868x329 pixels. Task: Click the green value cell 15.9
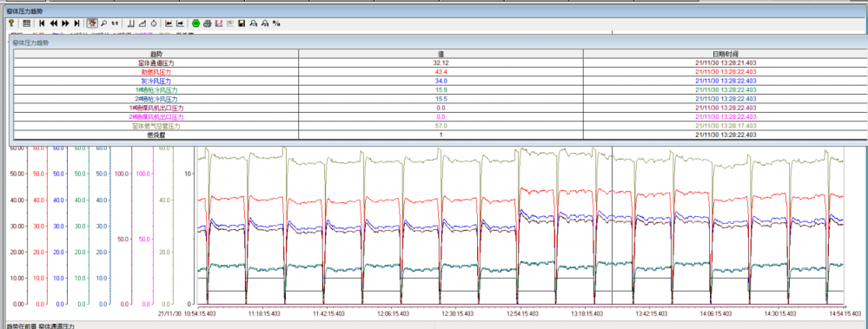441,89
